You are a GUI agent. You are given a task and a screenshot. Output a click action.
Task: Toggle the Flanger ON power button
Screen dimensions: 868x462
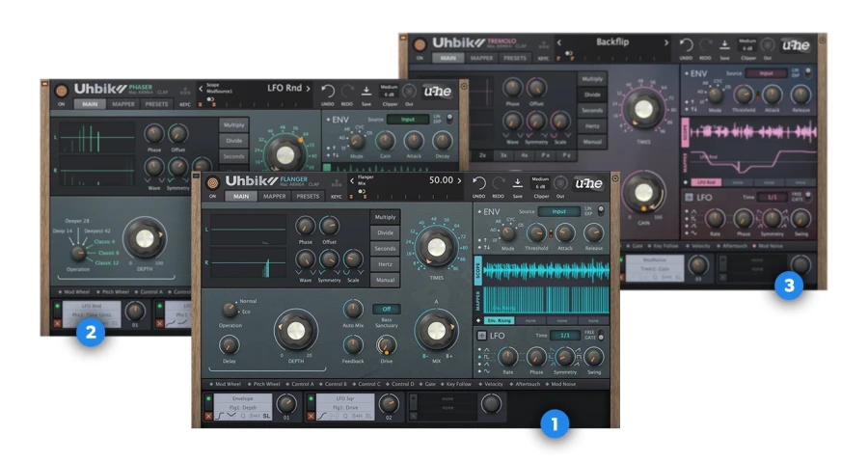[x=212, y=182]
